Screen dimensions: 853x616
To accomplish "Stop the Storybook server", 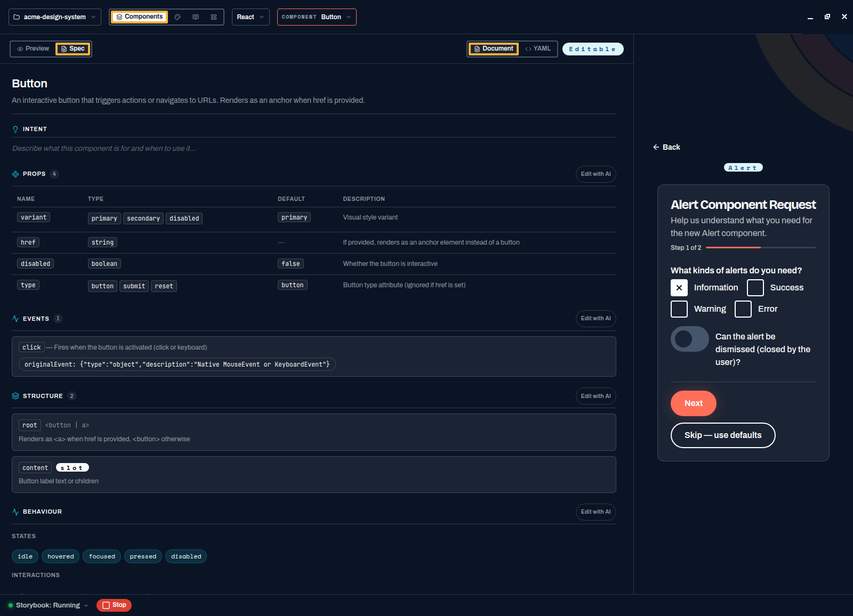I will (x=114, y=605).
